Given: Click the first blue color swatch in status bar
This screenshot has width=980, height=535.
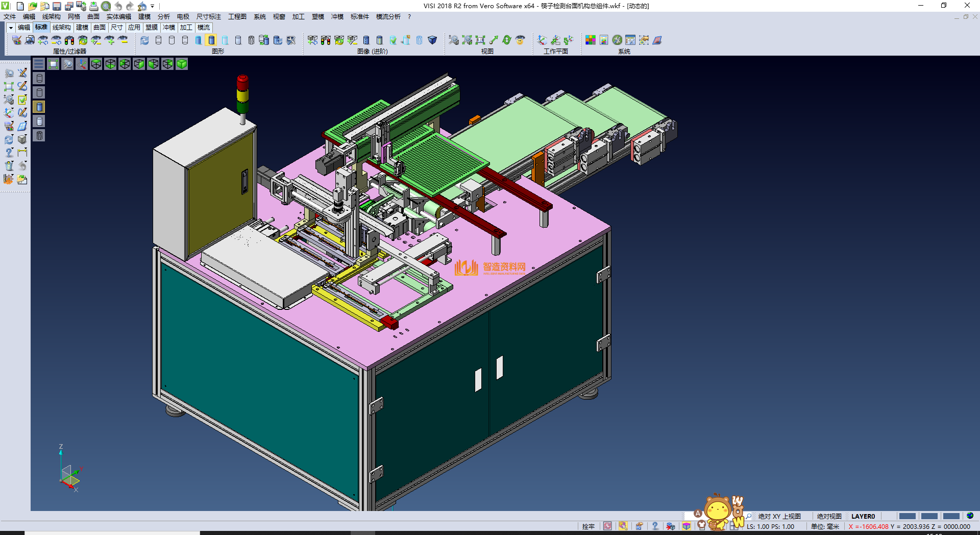Looking at the screenshot, I should point(907,516).
